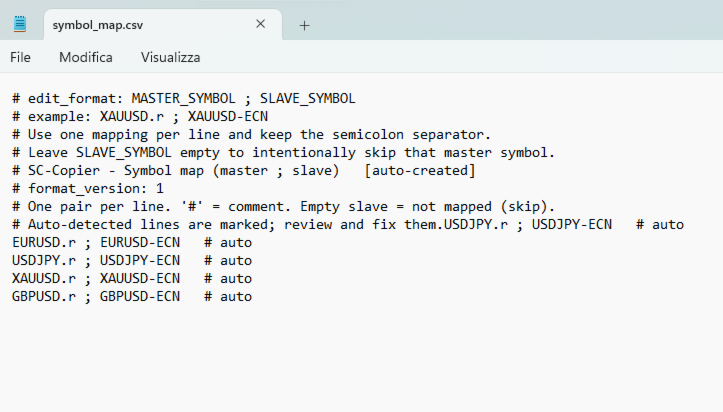Click the 'One pair per line' comment

tap(284, 206)
